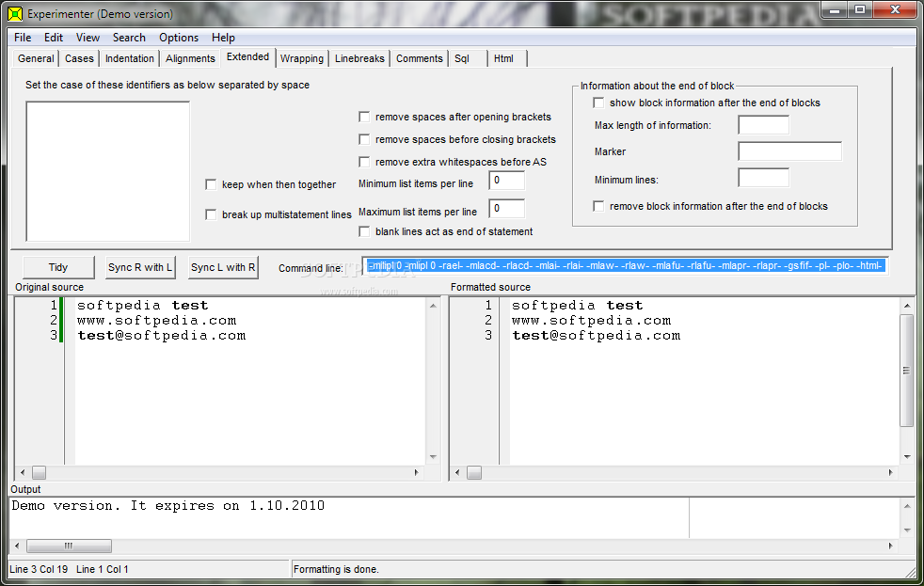Check show block information after end of blocks

pyautogui.click(x=598, y=103)
